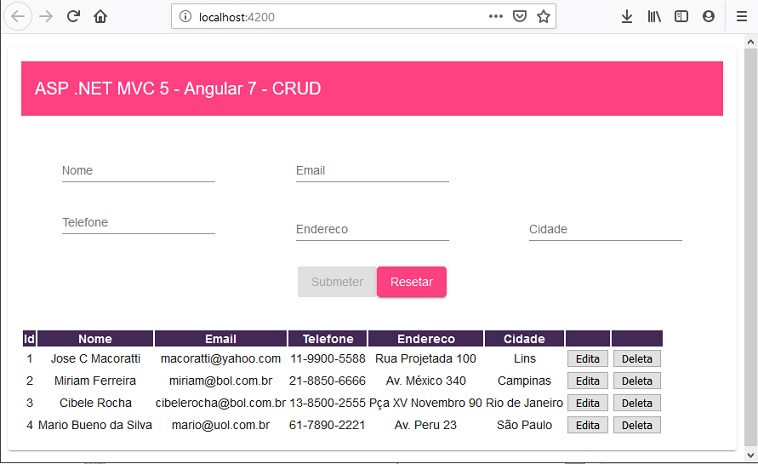Click the Cibele Rocha name cell
Screen dimensions: 758x464
coord(95,403)
